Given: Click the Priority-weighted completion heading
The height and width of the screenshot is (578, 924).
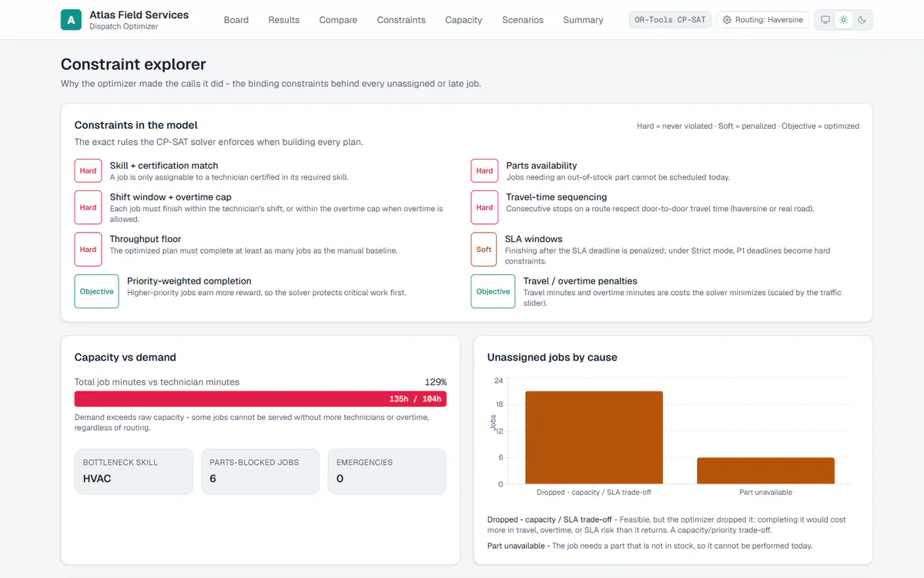Looking at the screenshot, I should (x=189, y=281).
